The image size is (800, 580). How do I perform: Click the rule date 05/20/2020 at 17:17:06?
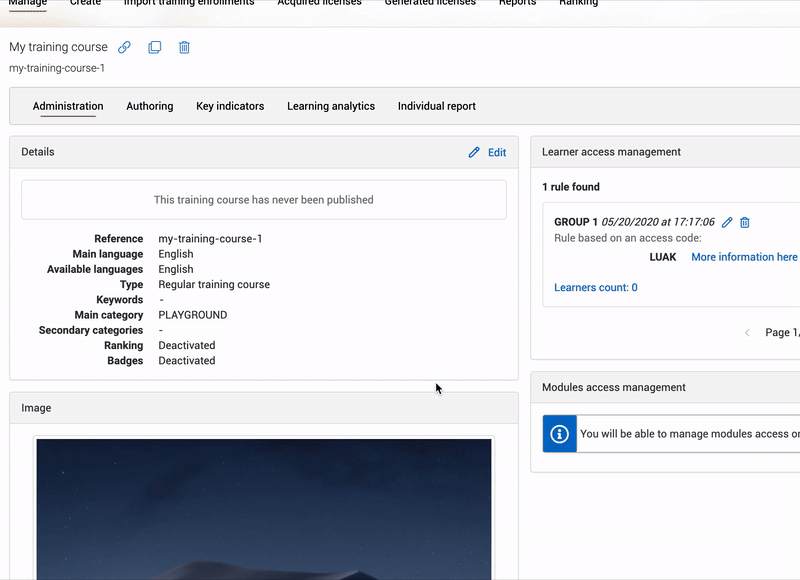(x=658, y=222)
